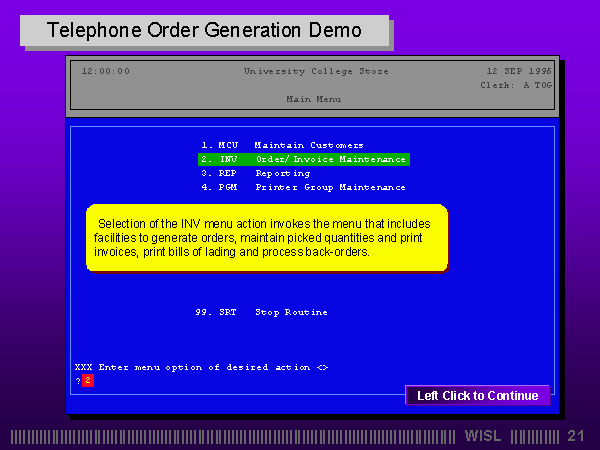
Task: Click the MCU code abbreviation
Action: [x=228, y=145]
